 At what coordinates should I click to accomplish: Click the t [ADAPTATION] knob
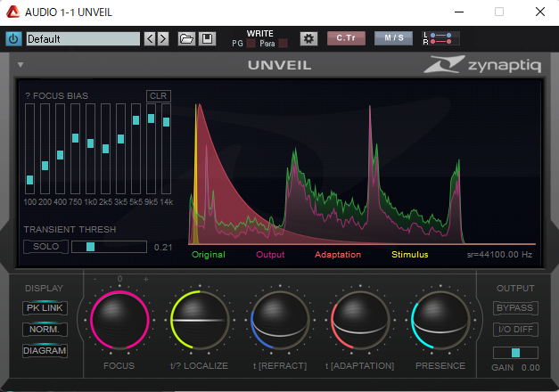pos(360,320)
